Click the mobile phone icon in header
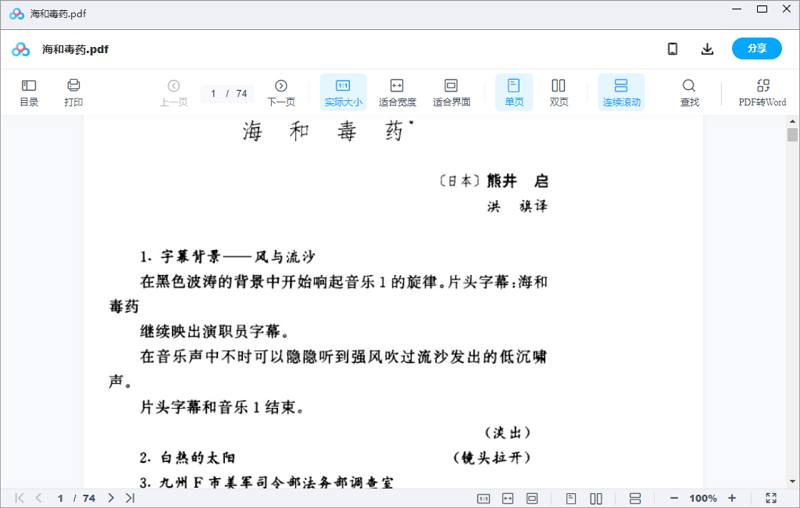This screenshot has height=508, width=800. (673, 49)
